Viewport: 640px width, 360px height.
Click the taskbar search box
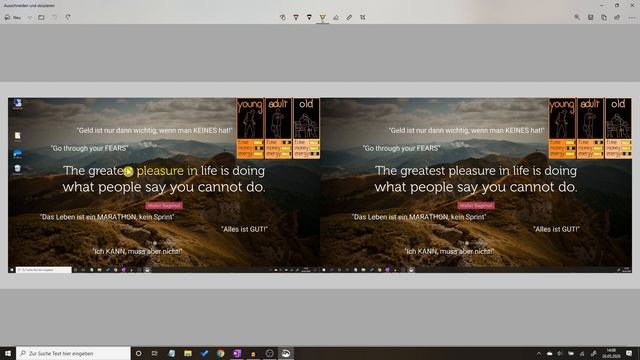coord(73,353)
